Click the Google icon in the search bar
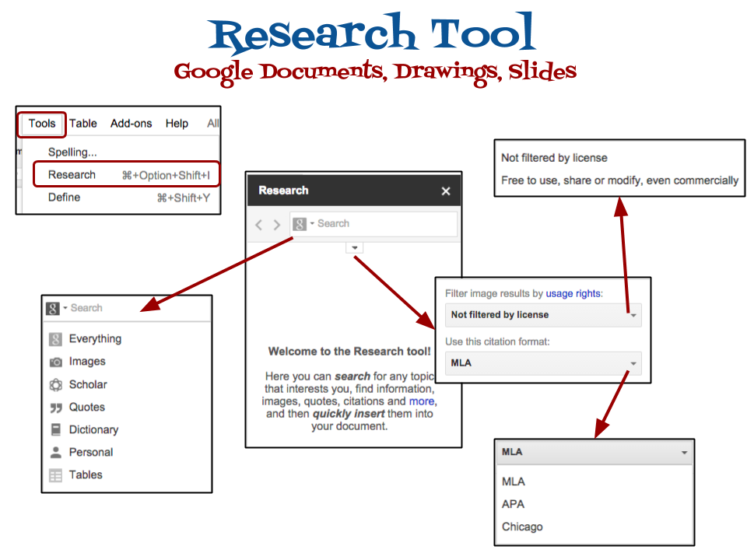The image size is (747, 560). (299, 224)
